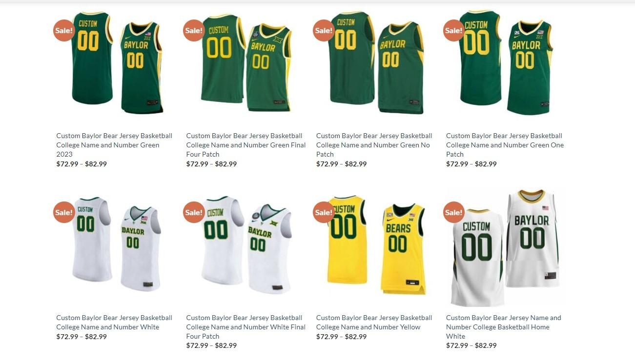The image size is (635, 364).
Task: Click Sale badge on Home White jersey
Action: click(x=454, y=212)
